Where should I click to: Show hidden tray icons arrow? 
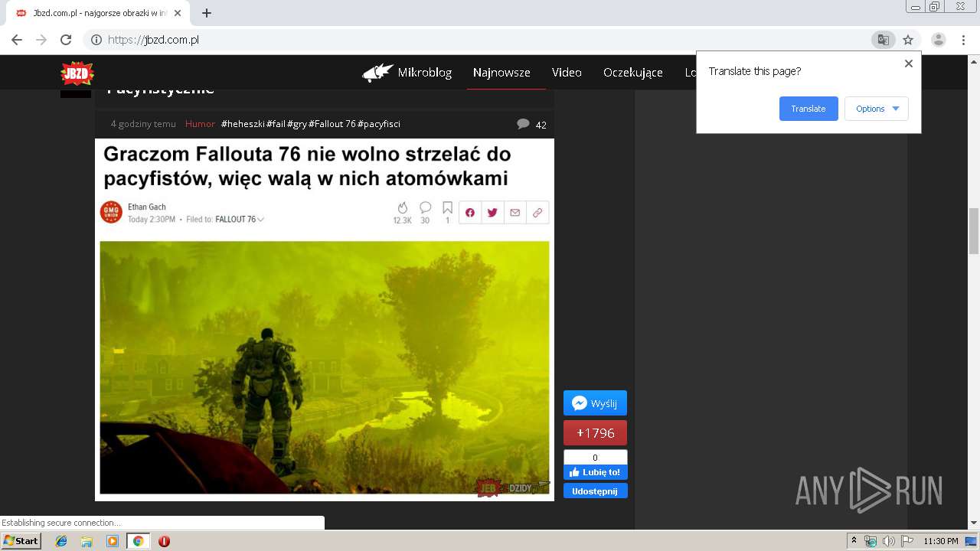tap(854, 541)
